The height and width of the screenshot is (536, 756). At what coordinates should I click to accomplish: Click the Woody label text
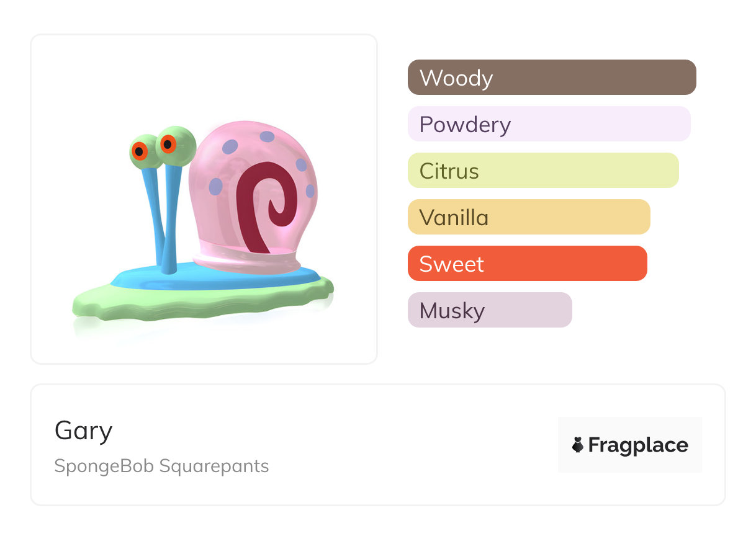click(456, 78)
